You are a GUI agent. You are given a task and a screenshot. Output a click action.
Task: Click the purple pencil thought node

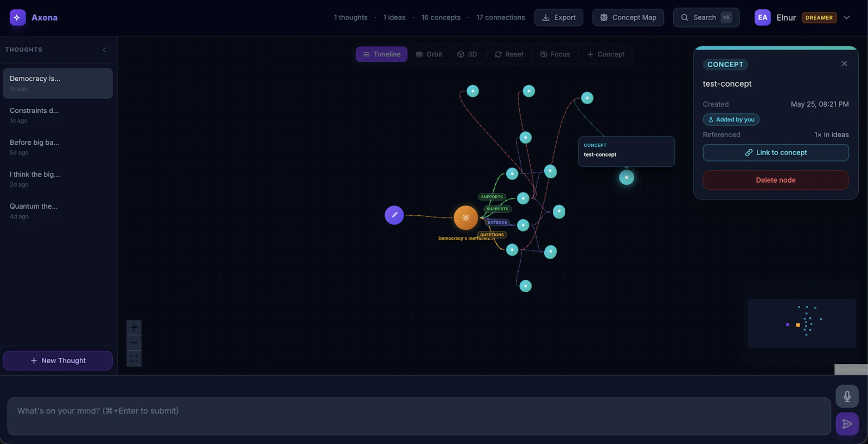pos(394,215)
